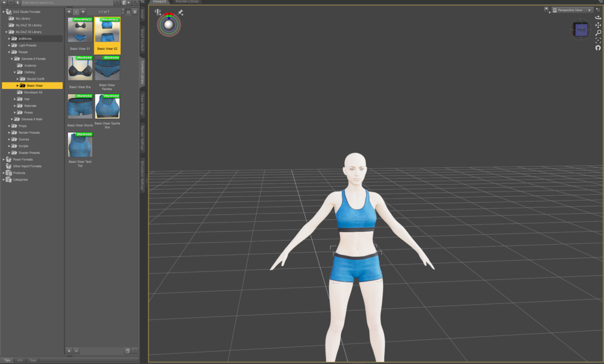Select the Basic Wear Panties thumbnail
The image size is (604, 364).
tap(107, 68)
